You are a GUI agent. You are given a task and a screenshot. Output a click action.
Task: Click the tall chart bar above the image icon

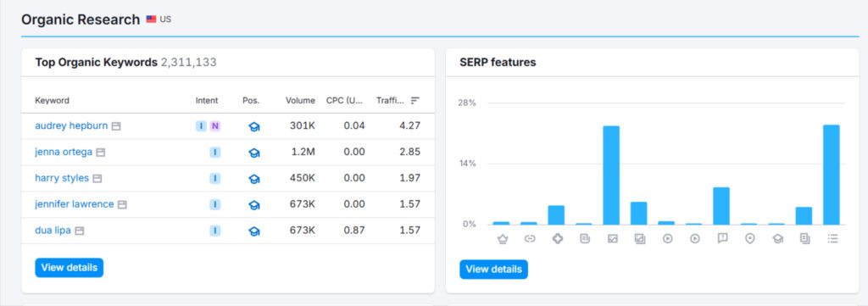pos(611,175)
